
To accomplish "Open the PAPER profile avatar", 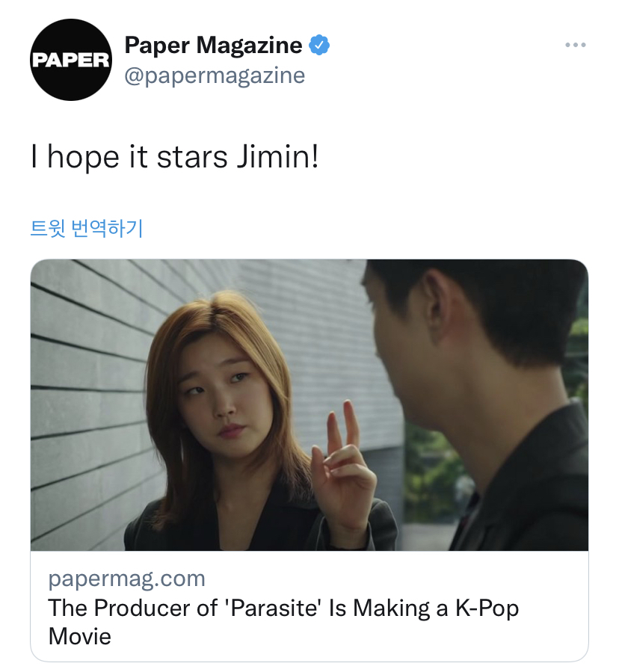I will (71, 60).
